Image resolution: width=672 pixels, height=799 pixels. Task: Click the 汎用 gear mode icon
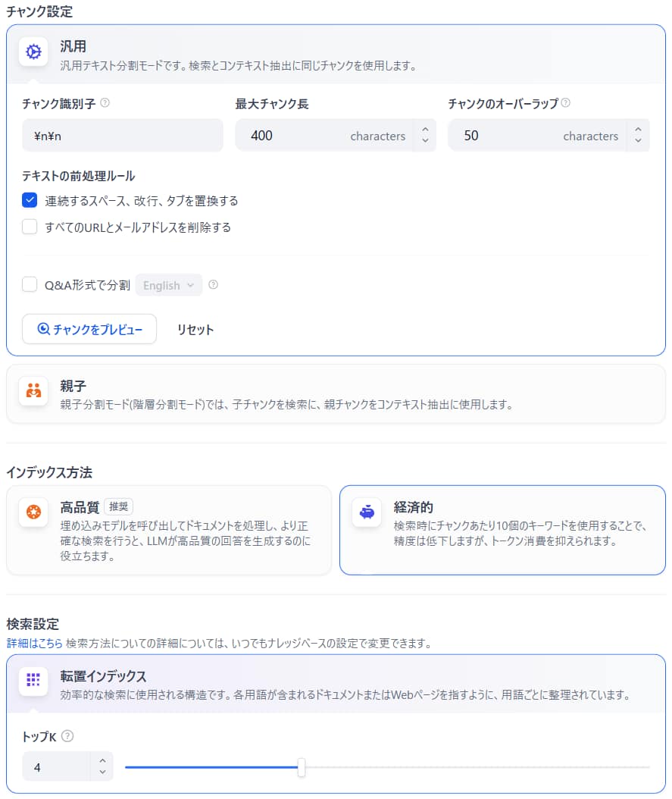coord(33,52)
